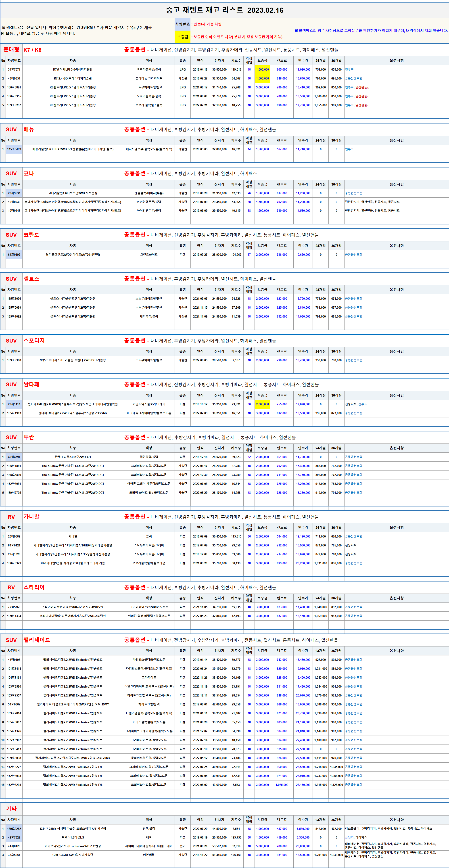449x868 pixels.
Task: Select highlighted car number 145호3489
Action: click(x=14, y=149)
